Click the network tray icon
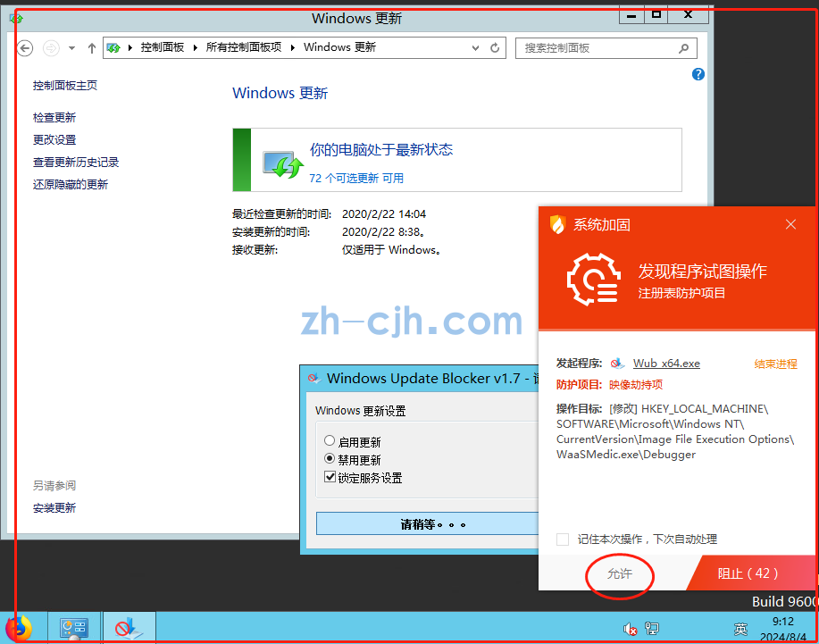 (652, 629)
